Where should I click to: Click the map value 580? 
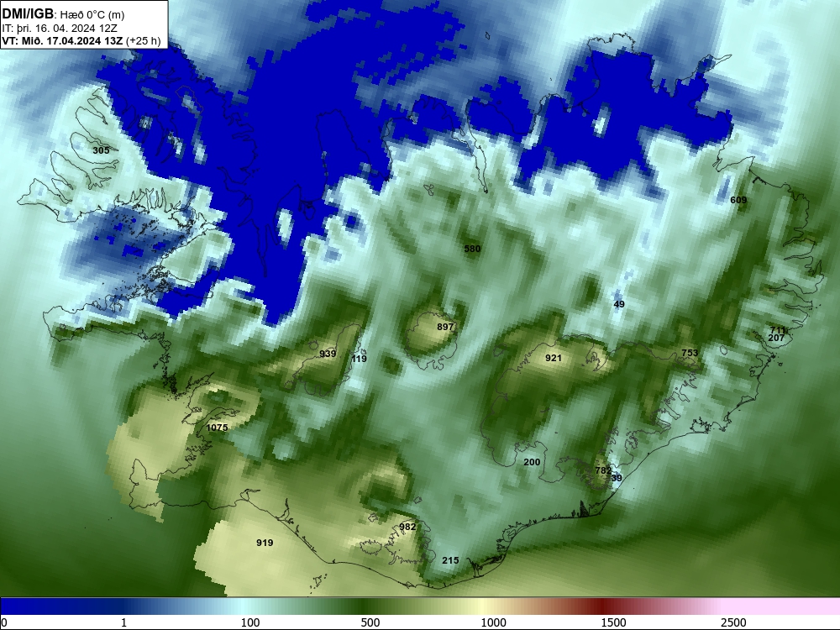click(472, 249)
